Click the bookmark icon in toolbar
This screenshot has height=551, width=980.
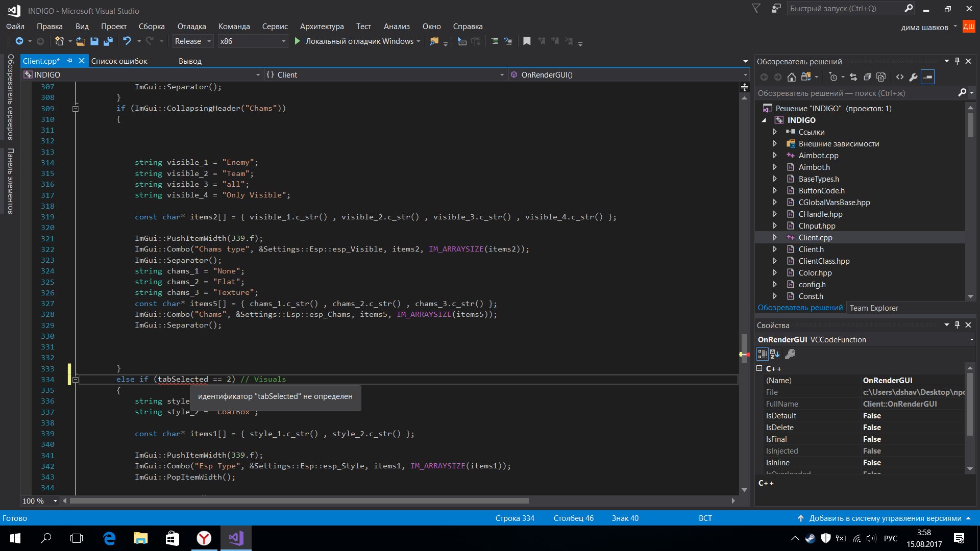tap(527, 41)
